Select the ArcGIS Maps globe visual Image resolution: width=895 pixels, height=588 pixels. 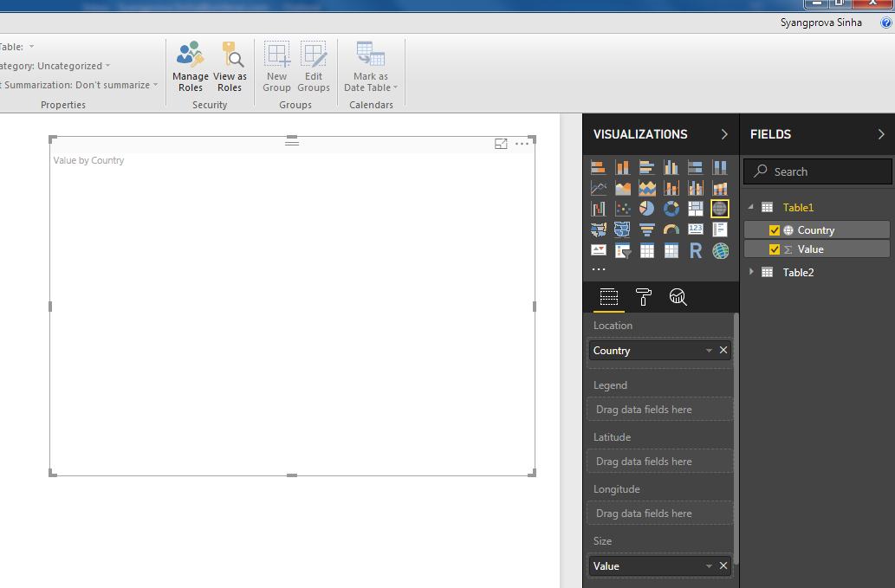tap(720, 250)
